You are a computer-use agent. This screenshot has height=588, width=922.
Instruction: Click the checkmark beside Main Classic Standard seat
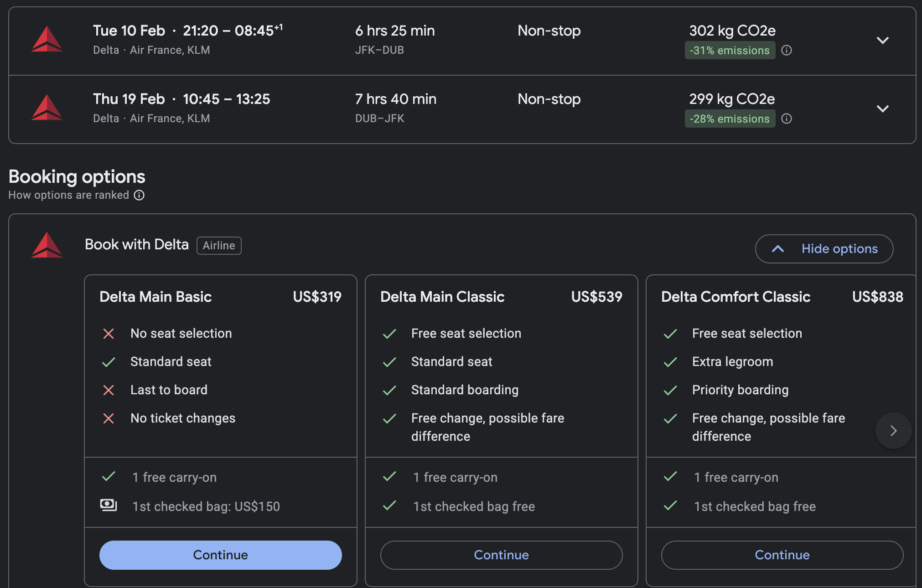point(389,362)
